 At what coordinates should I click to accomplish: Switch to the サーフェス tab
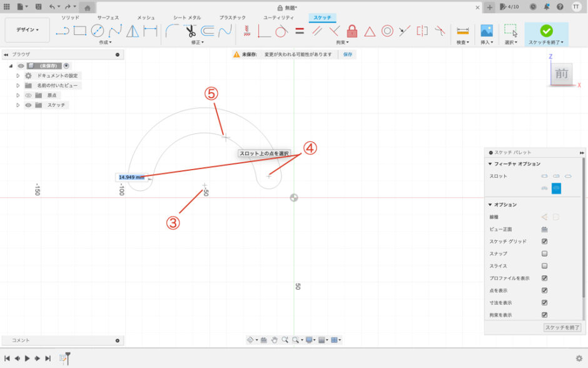point(108,18)
